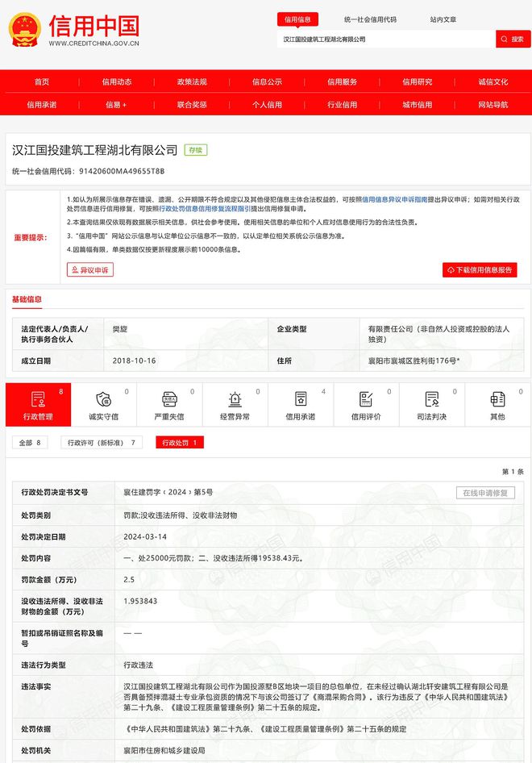Open 个人信用 navigation item
This screenshot has height=763, width=532.
[x=267, y=105]
